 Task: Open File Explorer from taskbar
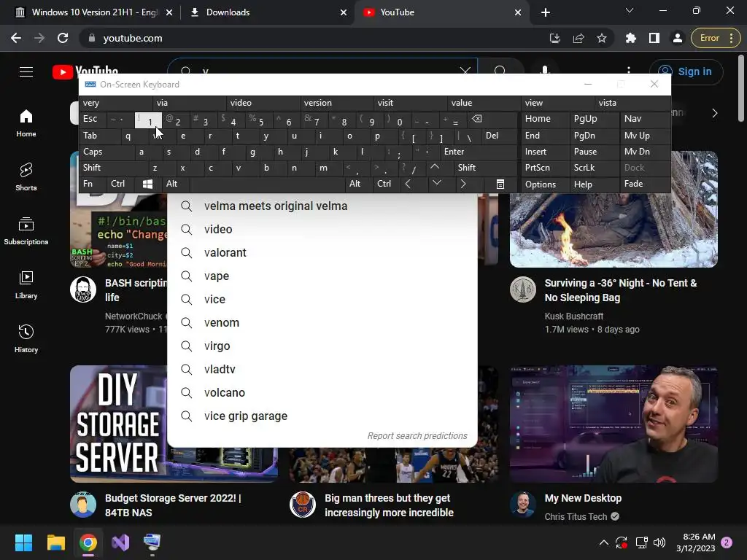coord(55,542)
